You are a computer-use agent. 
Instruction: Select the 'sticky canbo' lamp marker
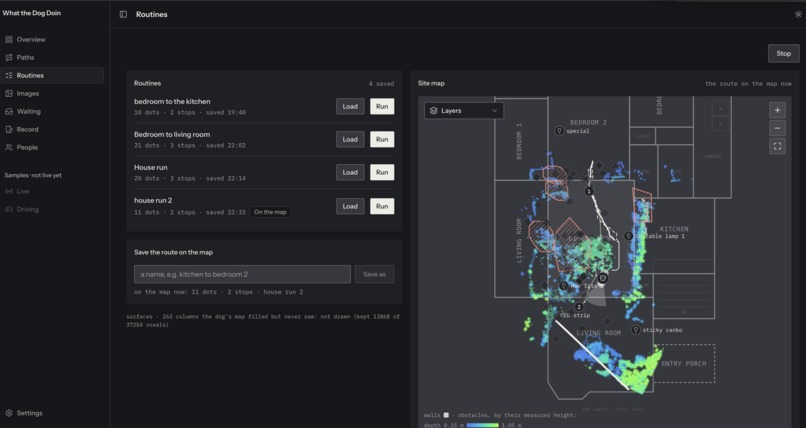point(636,330)
